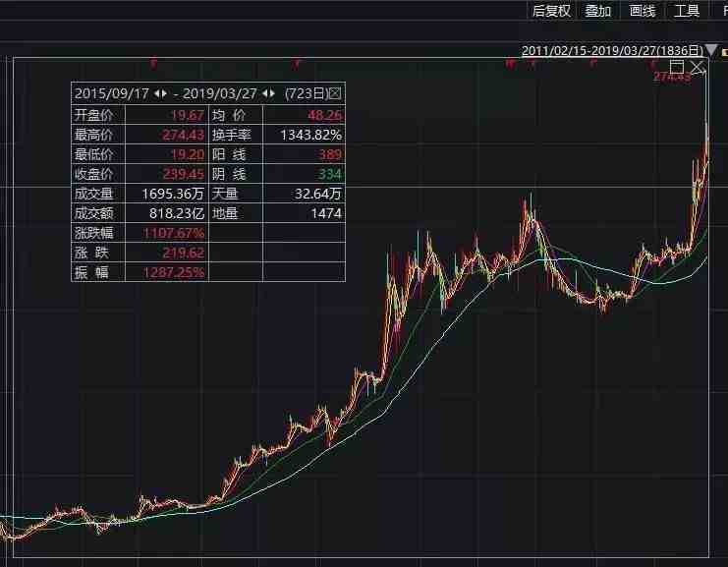Click the 换手率 value 1343.82%
This screenshot has height=567, width=728.
click(x=311, y=135)
